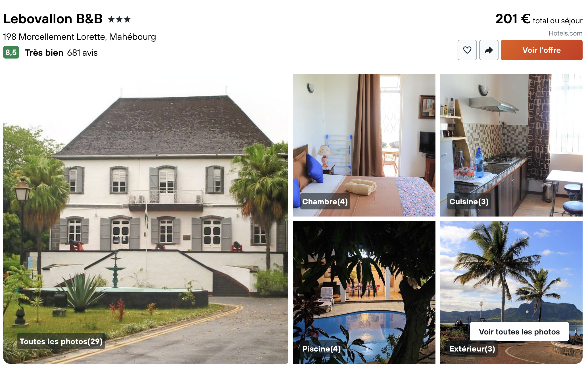
Task: Open Voir toutes les photos
Action: click(x=519, y=332)
